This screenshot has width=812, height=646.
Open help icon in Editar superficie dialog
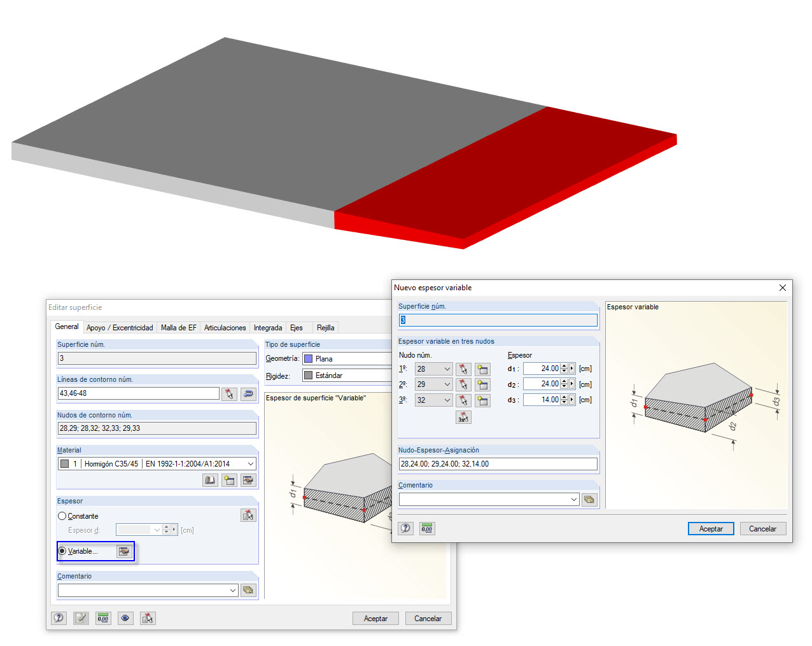pyautogui.click(x=59, y=618)
